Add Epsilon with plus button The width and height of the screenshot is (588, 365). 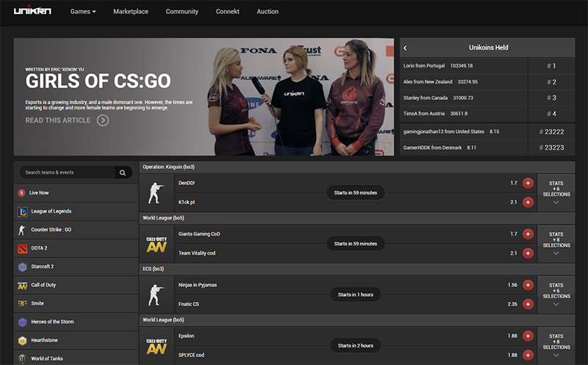pos(528,336)
